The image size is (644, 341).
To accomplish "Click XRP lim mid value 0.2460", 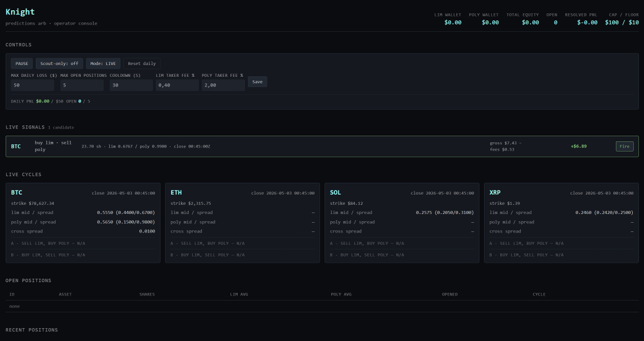I will point(604,213).
